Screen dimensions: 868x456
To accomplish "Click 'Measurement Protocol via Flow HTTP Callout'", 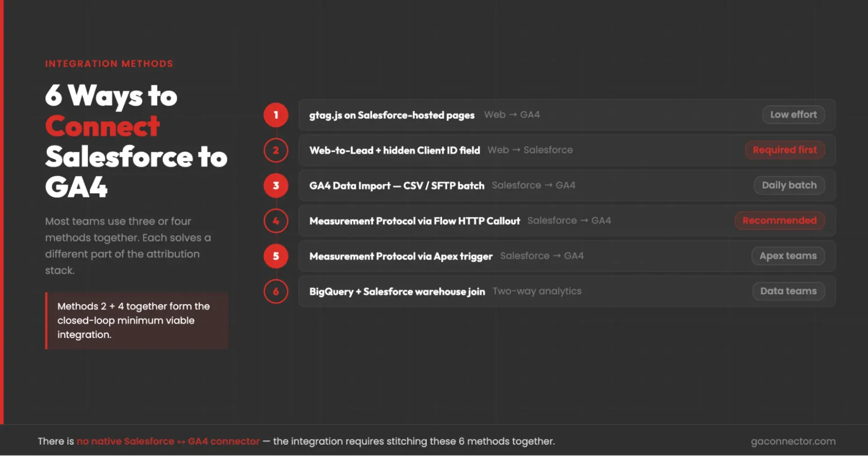I will 415,221.
